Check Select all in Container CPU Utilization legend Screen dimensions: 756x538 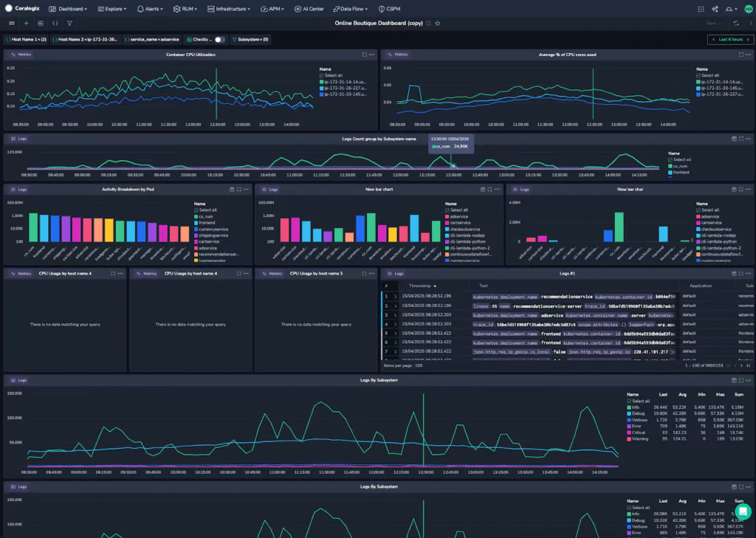click(322, 75)
